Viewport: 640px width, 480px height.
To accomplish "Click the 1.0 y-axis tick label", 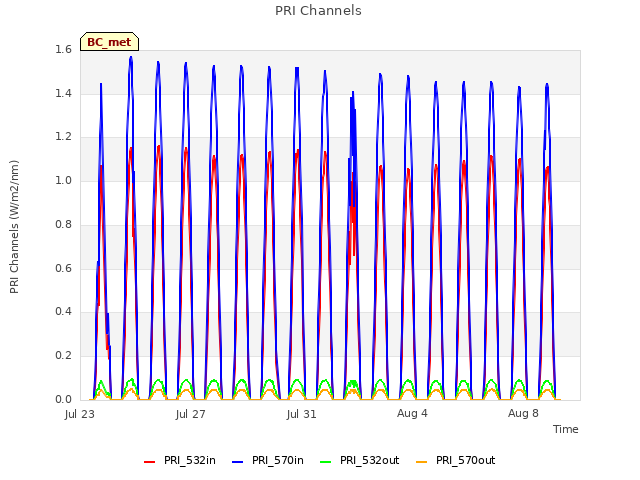I will (63, 180).
